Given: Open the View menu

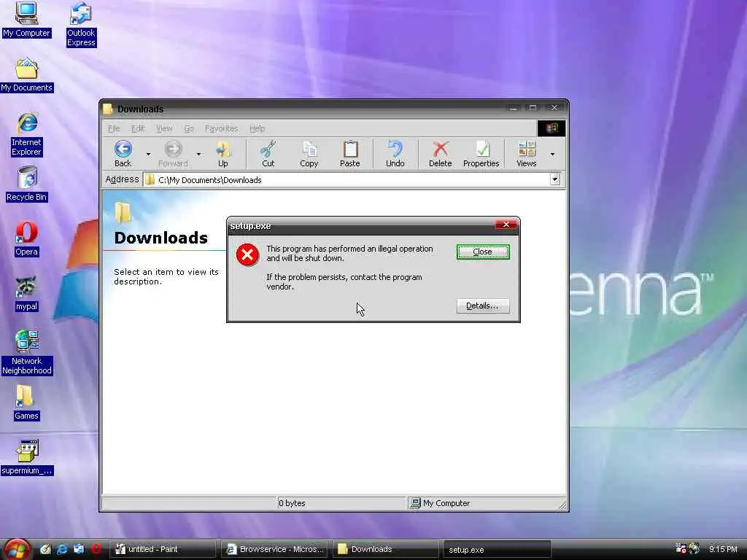Looking at the screenshot, I should [164, 128].
